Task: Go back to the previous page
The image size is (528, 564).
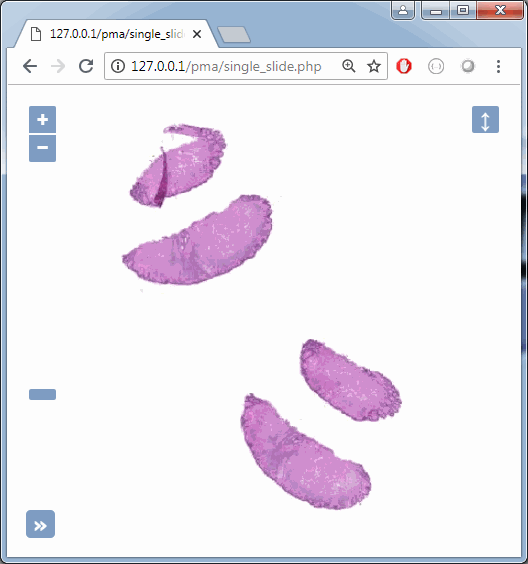Action: [x=30, y=66]
